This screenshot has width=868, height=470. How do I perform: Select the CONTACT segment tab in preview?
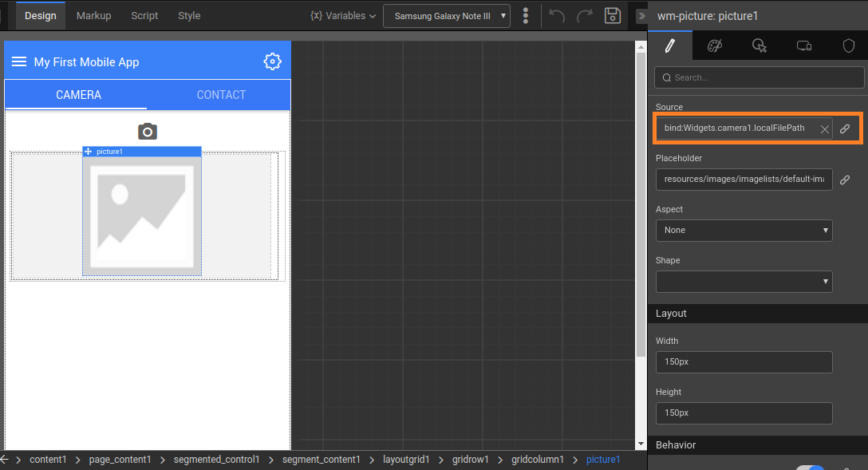221,94
